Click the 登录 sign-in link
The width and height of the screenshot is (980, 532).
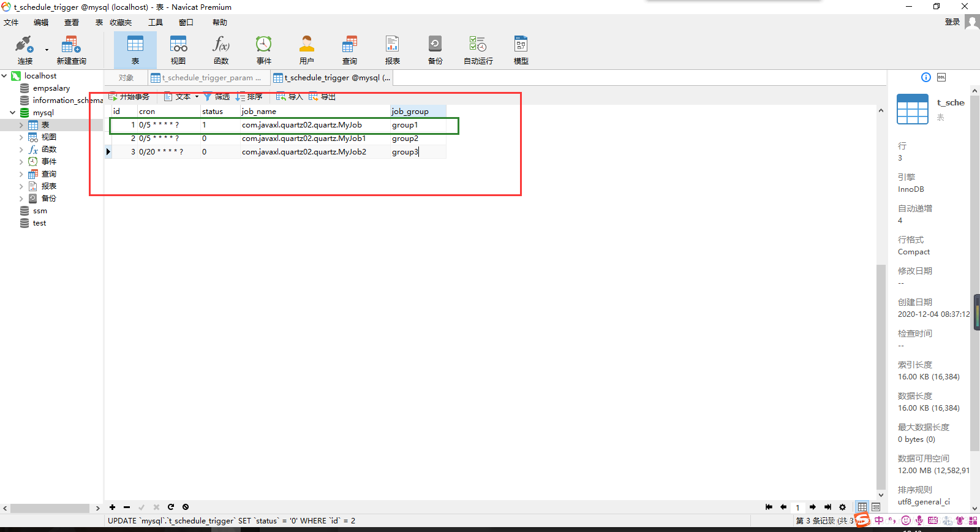[x=952, y=22]
